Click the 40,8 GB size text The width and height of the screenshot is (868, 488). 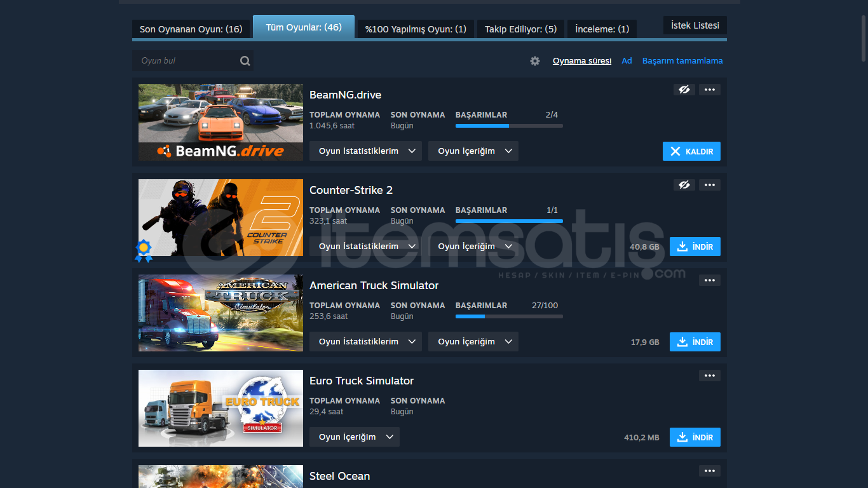coord(644,247)
